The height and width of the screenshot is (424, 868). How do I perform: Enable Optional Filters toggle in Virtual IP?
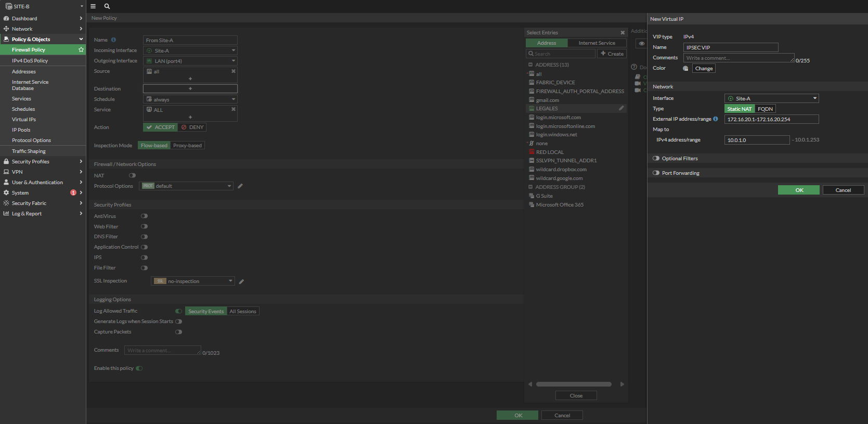tap(656, 159)
